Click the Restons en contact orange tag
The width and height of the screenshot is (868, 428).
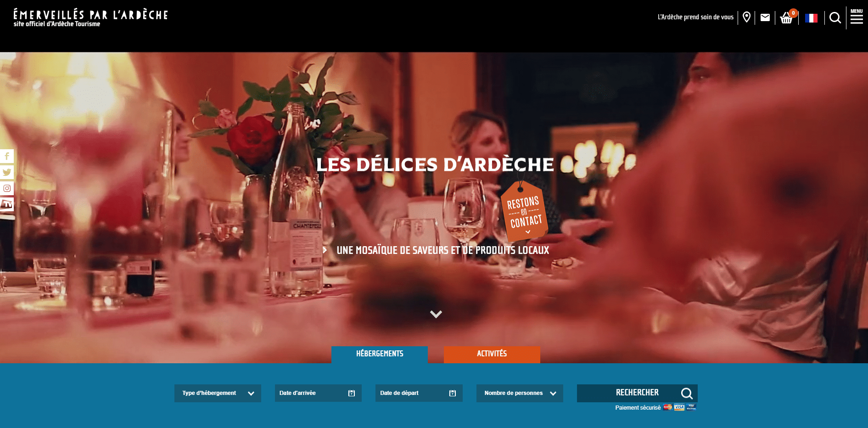click(524, 212)
